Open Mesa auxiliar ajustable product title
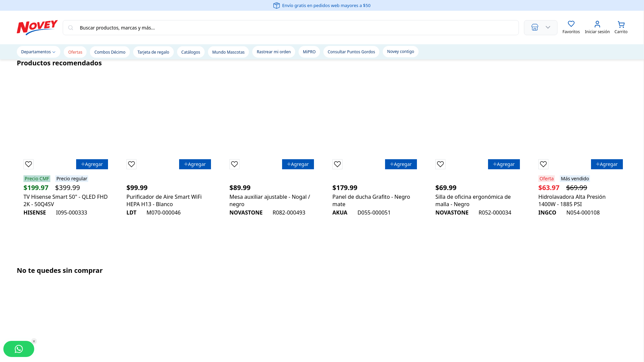644x362 pixels. tap(270, 200)
